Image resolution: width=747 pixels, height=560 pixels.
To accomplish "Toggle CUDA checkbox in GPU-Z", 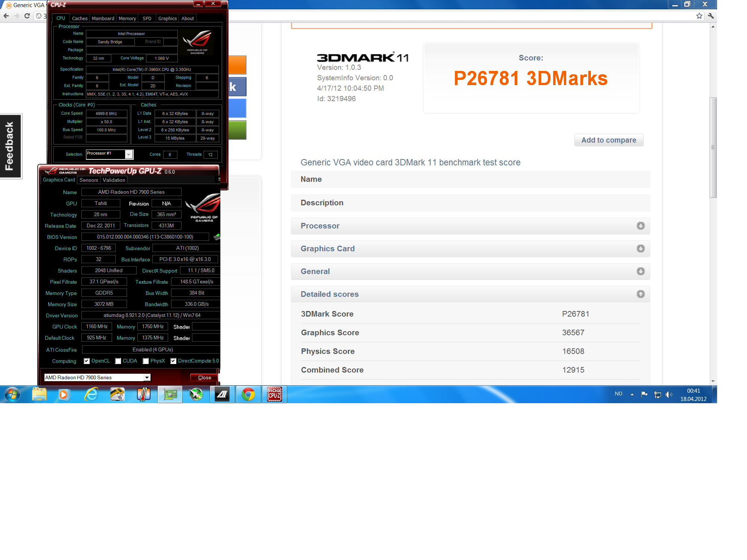I will point(118,361).
